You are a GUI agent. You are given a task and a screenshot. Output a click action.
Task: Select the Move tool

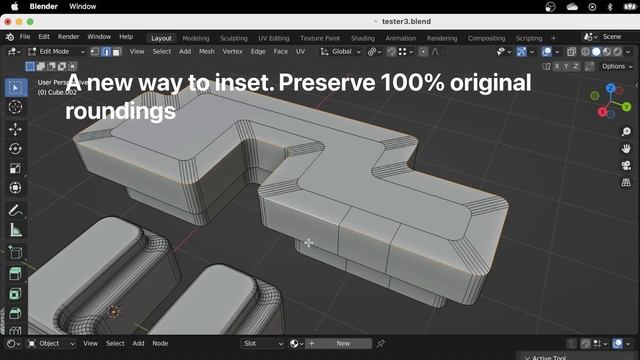pos(16,129)
